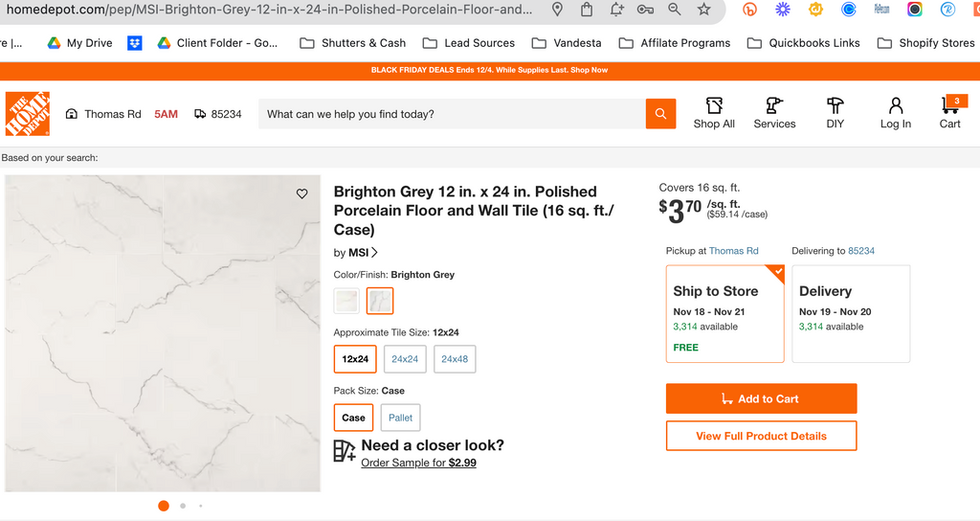Screen dimensions: 980x521
Task: Click Order Sample for $2.99 link
Action: tap(419, 463)
